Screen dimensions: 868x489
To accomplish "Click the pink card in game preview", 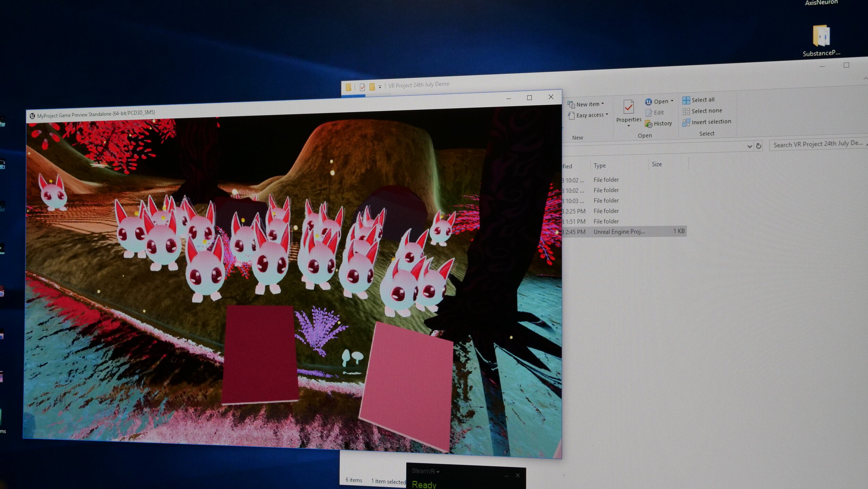I will [x=406, y=386].
